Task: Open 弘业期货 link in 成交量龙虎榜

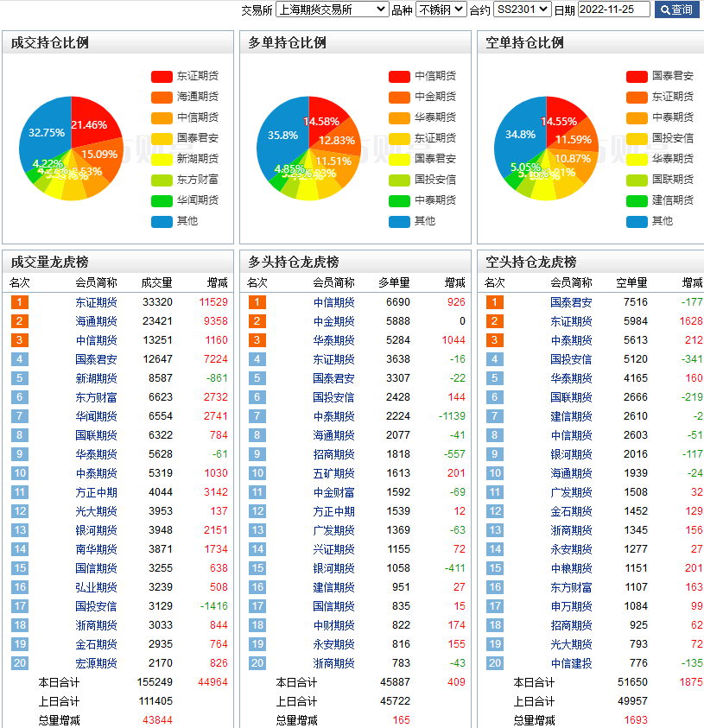Action: [96, 587]
